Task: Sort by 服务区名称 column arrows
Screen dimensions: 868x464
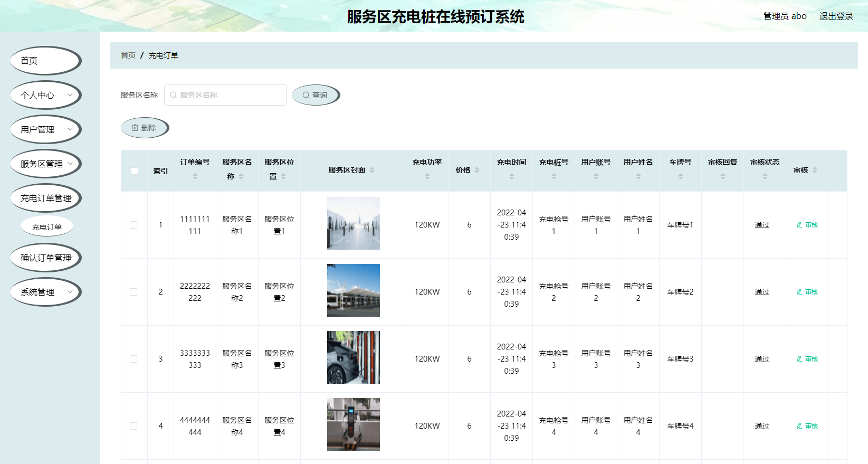Action: pos(241,177)
